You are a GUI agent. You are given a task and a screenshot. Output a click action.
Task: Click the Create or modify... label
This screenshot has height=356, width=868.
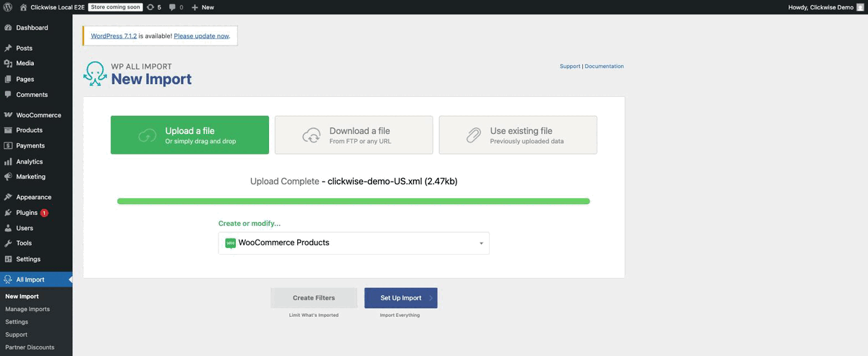(250, 224)
